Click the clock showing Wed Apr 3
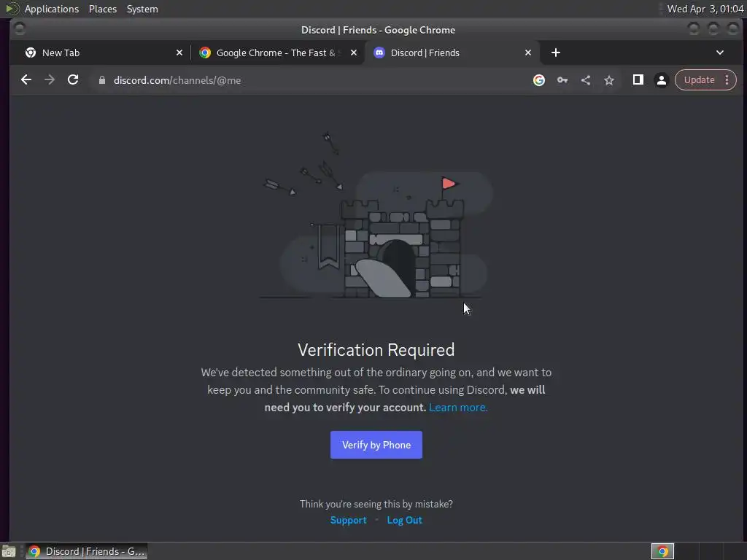747x560 pixels. (705, 9)
